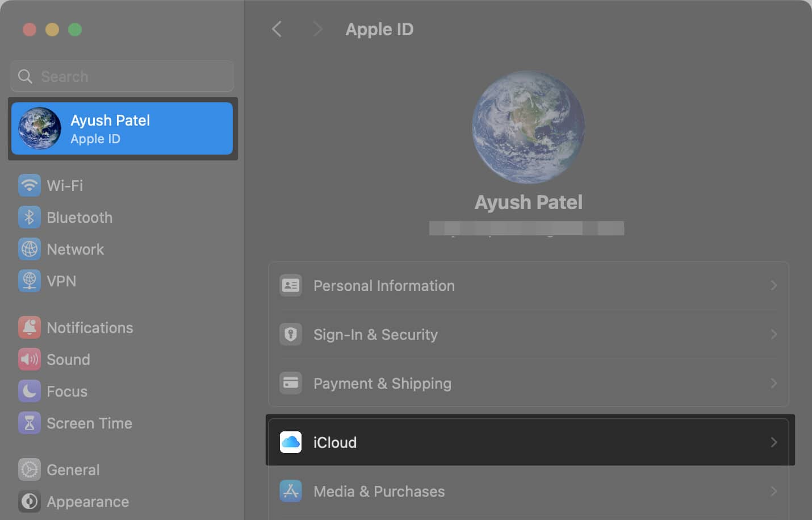Open Sign-In & Security text label
This screenshot has height=520, width=812.
tap(375, 334)
